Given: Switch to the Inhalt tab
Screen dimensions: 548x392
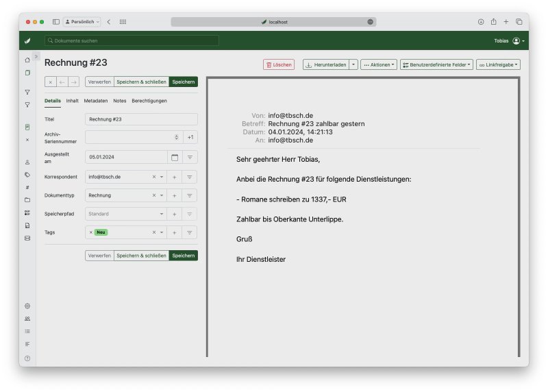Looking at the screenshot, I should [x=73, y=101].
